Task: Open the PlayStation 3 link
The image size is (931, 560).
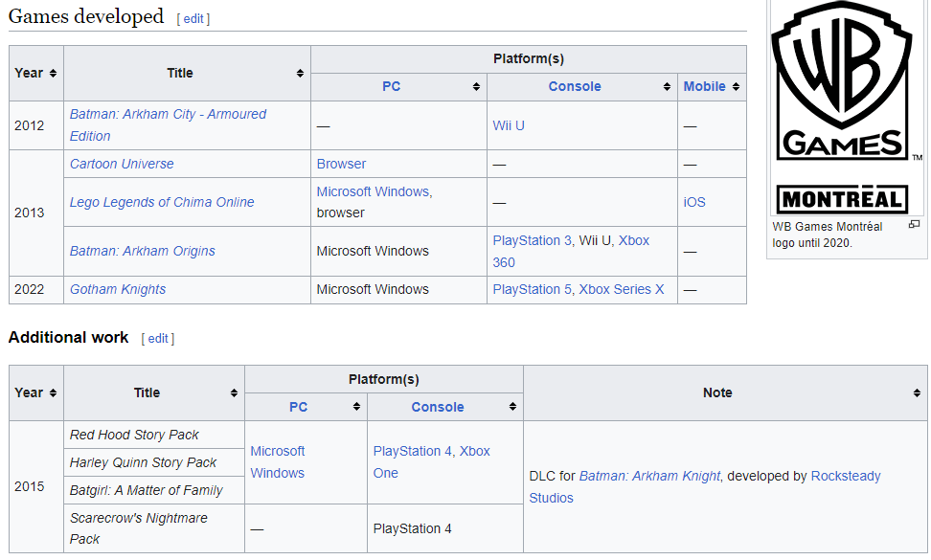Action: (532, 240)
